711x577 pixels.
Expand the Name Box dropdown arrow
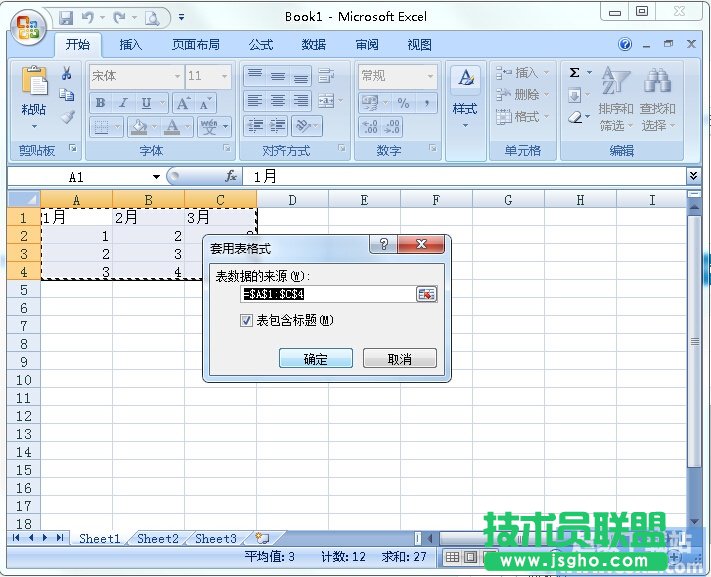(x=156, y=177)
